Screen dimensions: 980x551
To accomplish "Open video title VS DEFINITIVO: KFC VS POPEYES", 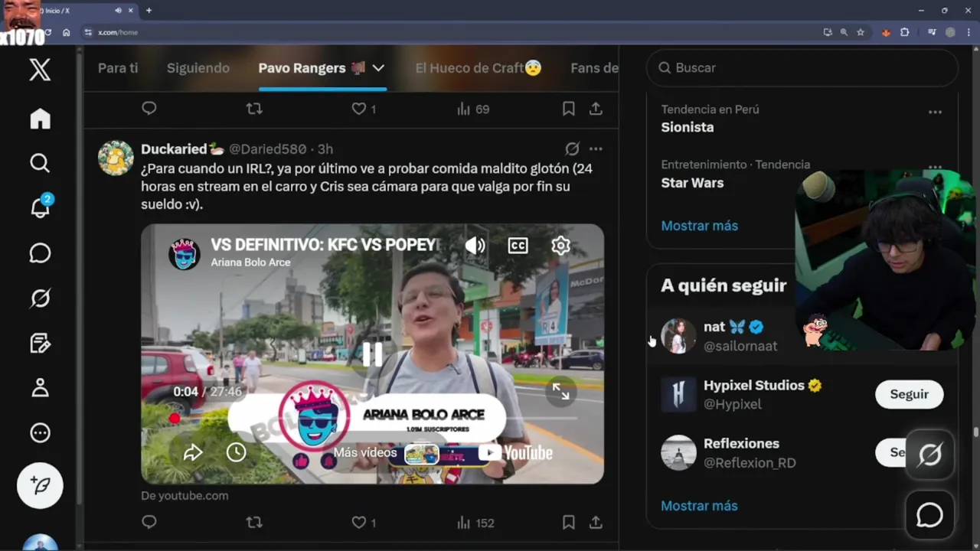I will (325, 245).
